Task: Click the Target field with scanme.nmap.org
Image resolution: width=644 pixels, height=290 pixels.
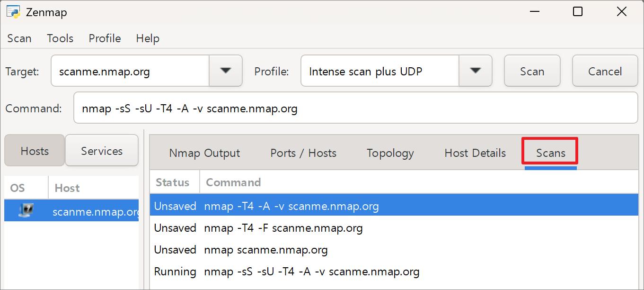Action: point(130,71)
